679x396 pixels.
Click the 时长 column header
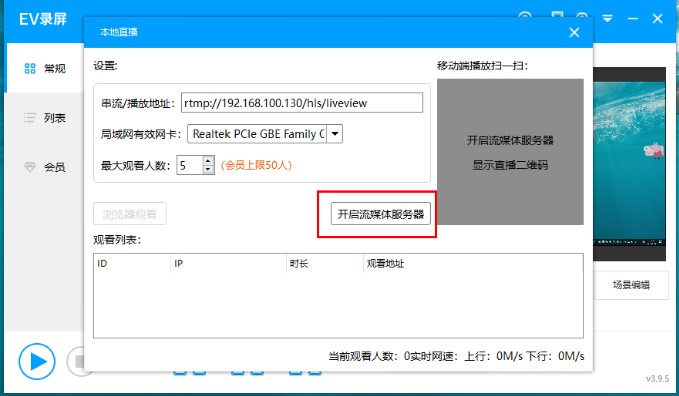coord(325,263)
